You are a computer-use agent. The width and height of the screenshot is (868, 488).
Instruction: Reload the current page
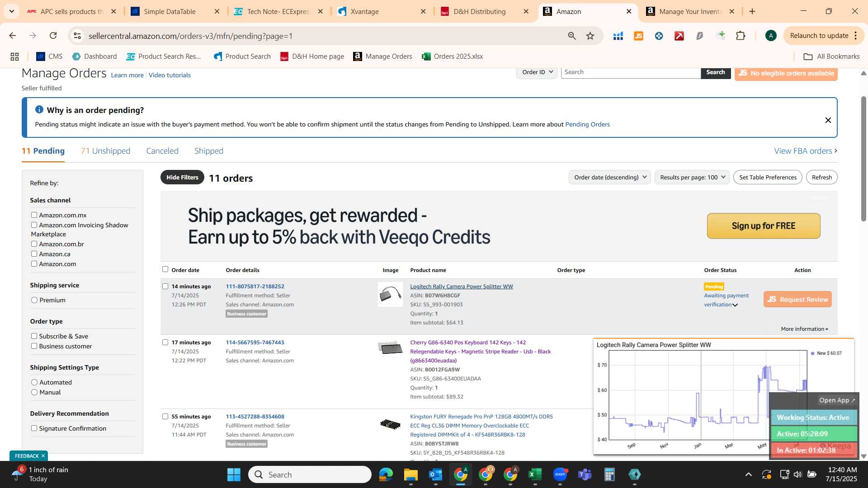pyautogui.click(x=53, y=36)
